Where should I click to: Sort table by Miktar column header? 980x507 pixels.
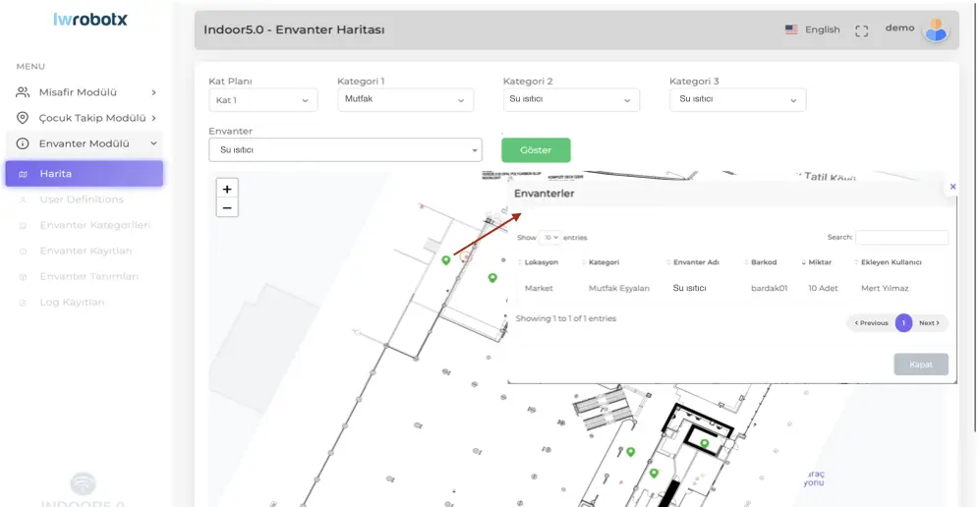(820, 262)
